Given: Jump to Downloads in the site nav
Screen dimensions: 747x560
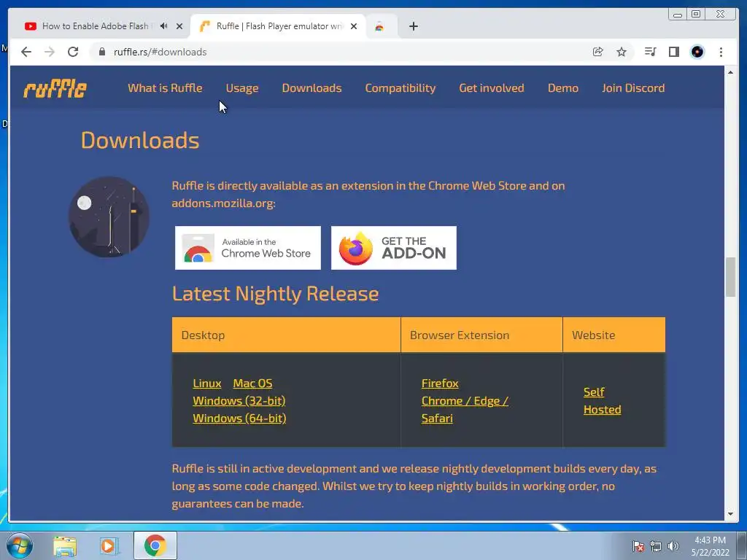Looking at the screenshot, I should point(311,88).
